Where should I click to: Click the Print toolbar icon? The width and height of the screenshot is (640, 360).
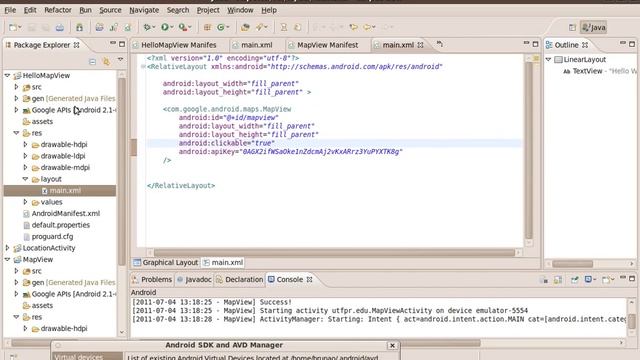click(x=60, y=27)
